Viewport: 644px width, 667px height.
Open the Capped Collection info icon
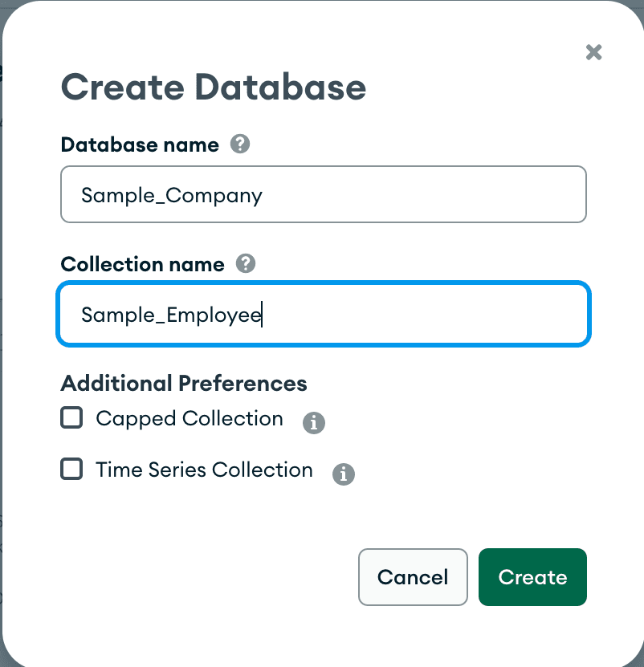click(314, 422)
